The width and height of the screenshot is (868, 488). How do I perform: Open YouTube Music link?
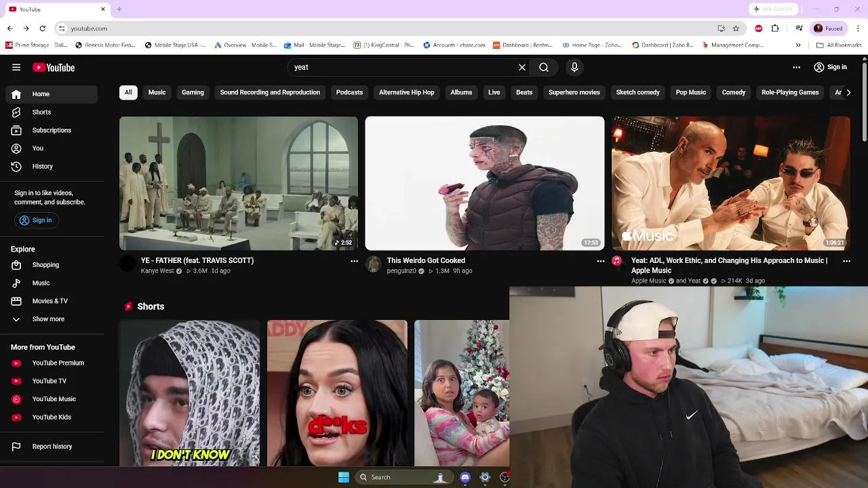point(52,399)
